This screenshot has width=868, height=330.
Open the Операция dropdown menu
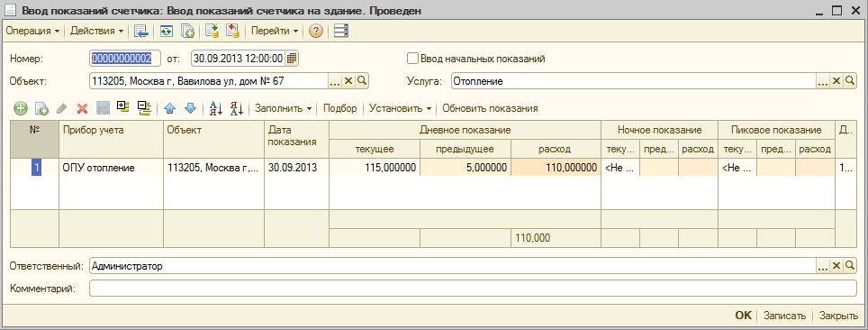[32, 31]
